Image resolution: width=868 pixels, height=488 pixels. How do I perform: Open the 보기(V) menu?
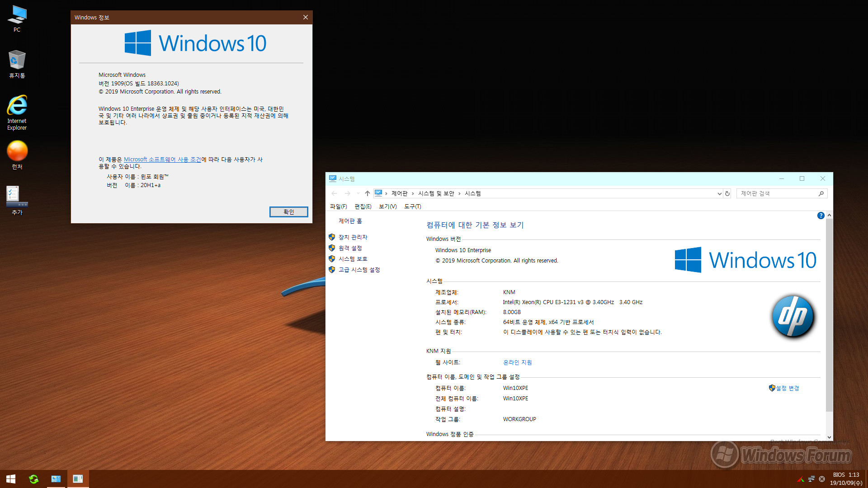click(x=387, y=206)
